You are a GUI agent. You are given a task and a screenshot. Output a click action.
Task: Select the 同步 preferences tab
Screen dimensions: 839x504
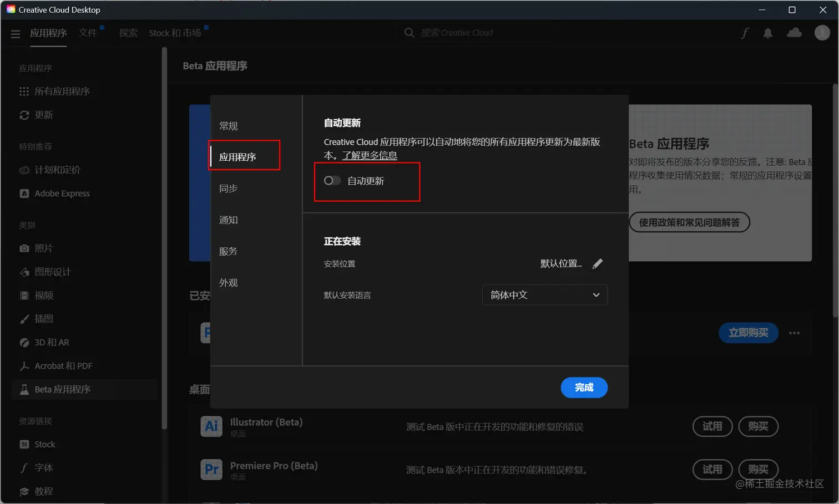tap(229, 189)
